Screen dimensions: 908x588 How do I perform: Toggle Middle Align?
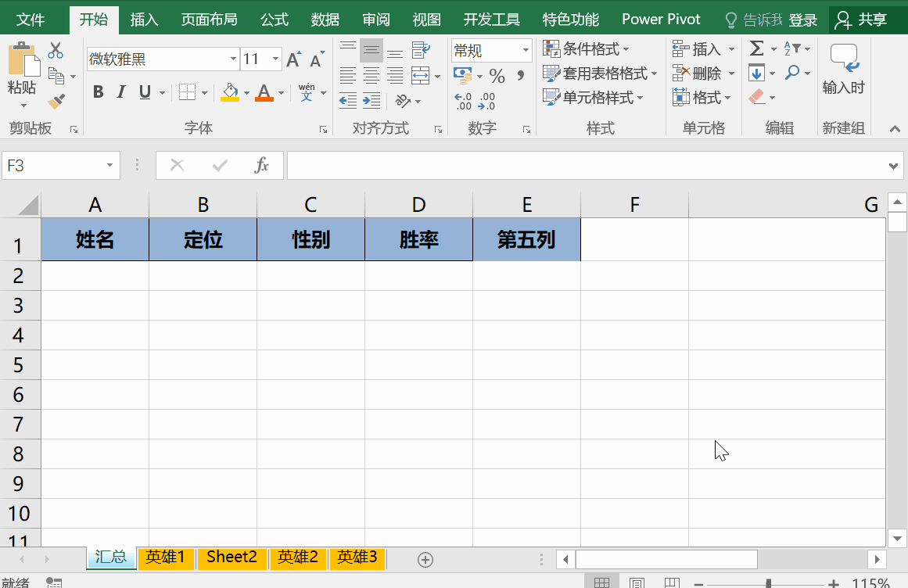371,50
